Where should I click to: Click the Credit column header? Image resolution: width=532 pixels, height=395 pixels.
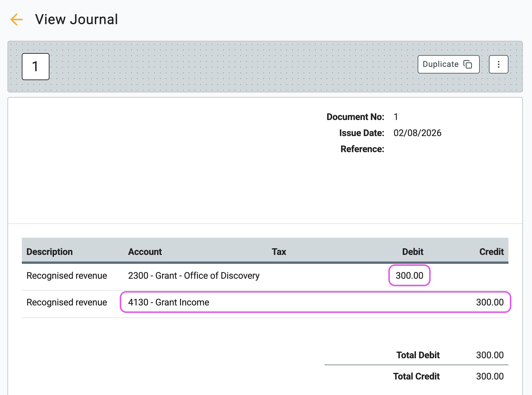point(491,252)
